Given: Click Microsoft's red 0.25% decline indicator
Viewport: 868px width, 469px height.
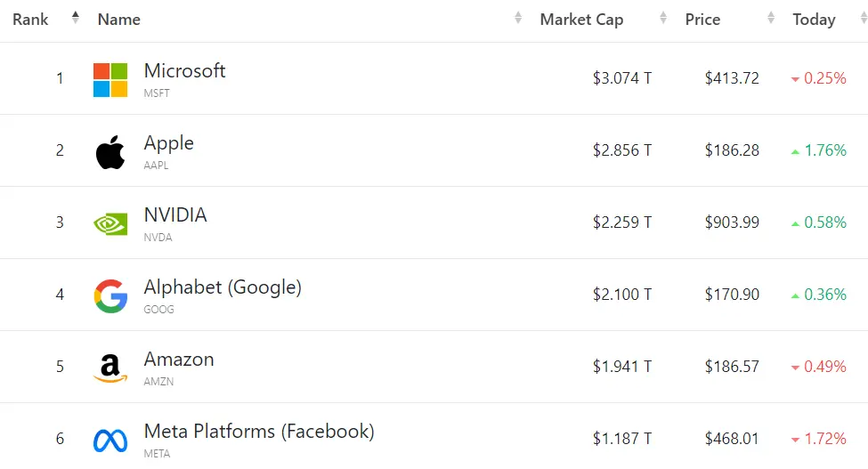Looking at the screenshot, I should tap(819, 78).
